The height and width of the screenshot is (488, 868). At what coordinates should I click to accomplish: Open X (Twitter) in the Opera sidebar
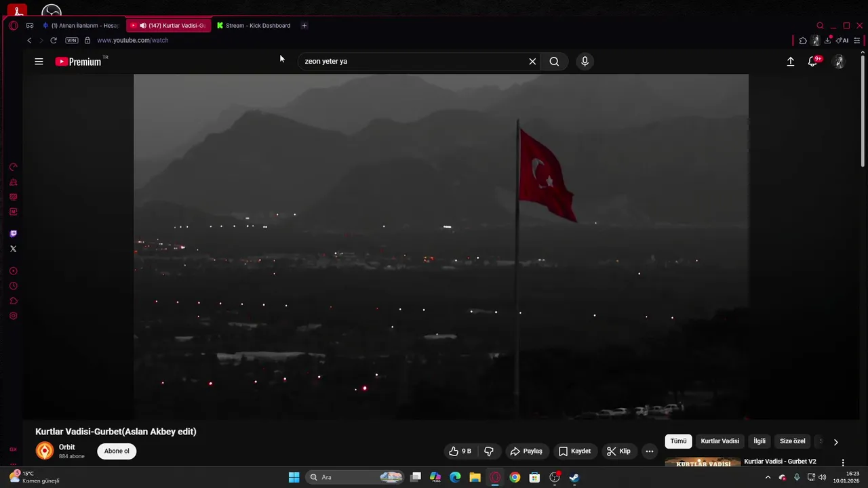pos(13,249)
